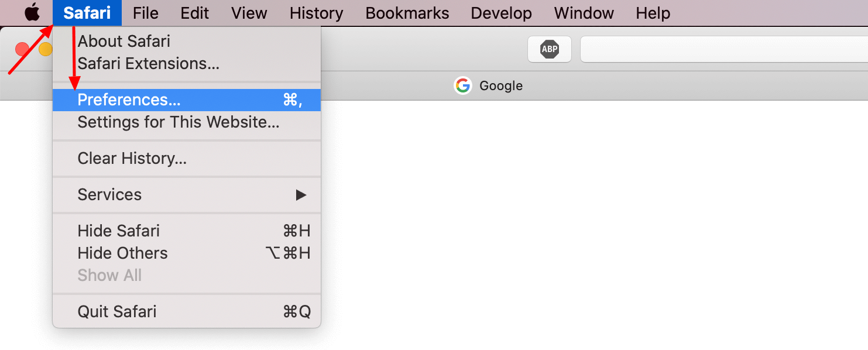Open the Bookmarks menu
The image size is (868, 350).
[407, 13]
